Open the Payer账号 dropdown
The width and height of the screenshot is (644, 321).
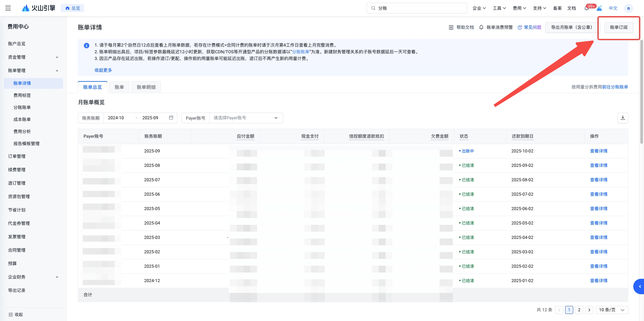point(246,118)
